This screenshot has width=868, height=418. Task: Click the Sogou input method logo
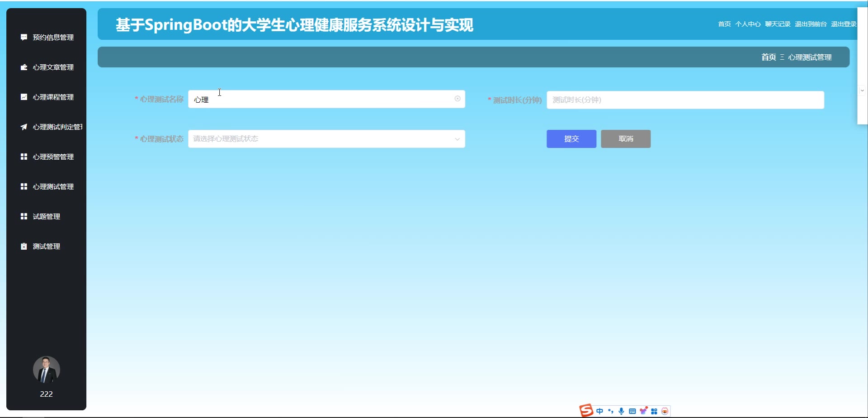pos(586,410)
